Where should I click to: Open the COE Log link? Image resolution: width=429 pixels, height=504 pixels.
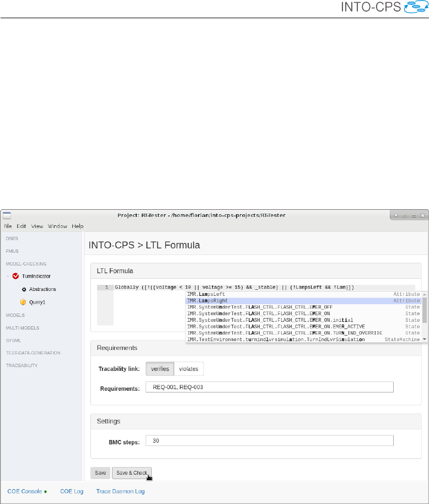72,491
